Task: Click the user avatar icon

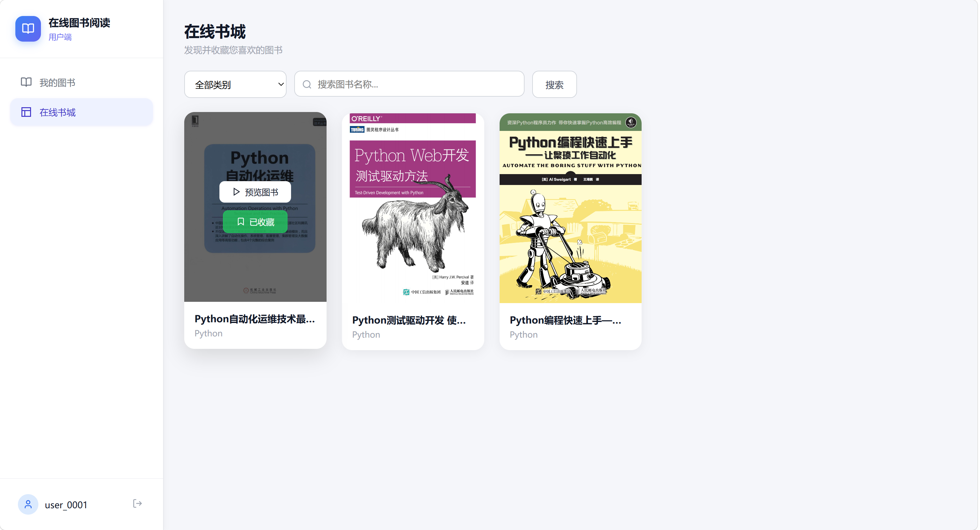Action: [x=28, y=504]
